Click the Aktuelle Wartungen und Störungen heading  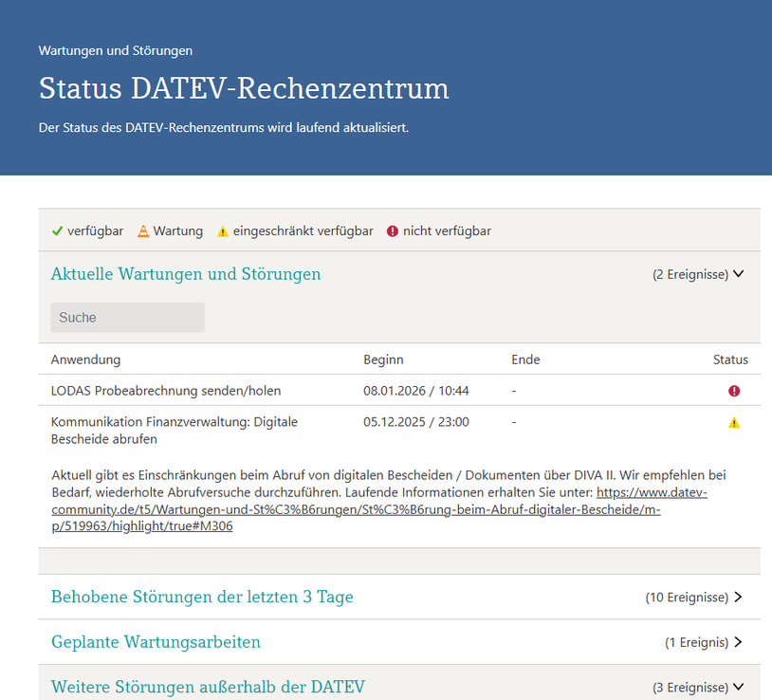tap(186, 274)
